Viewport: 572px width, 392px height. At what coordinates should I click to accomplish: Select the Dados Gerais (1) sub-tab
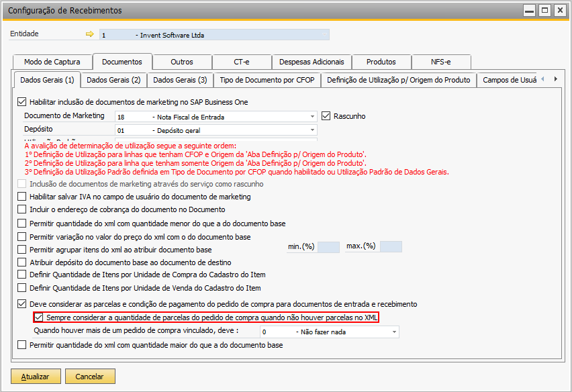click(x=47, y=81)
